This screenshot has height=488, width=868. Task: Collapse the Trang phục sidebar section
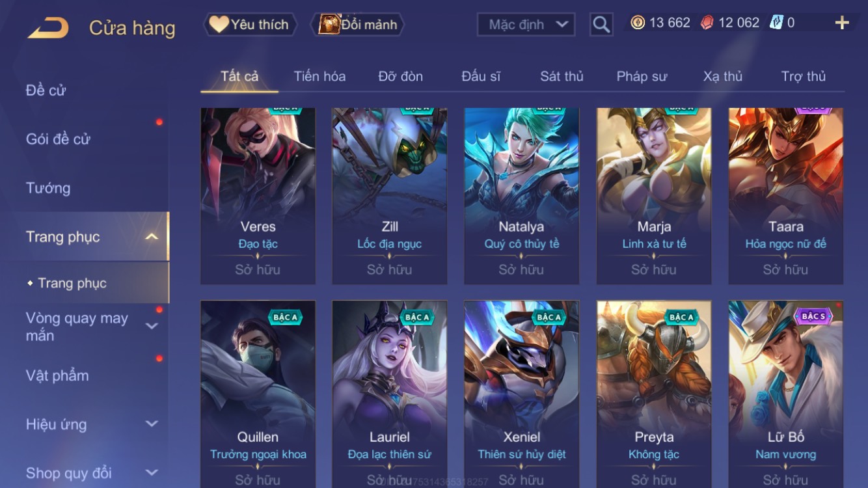152,237
